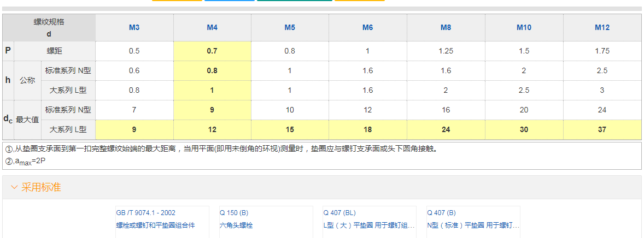Click the blue button at the top edge
Screen dimensions: 644x238
pos(230,1)
